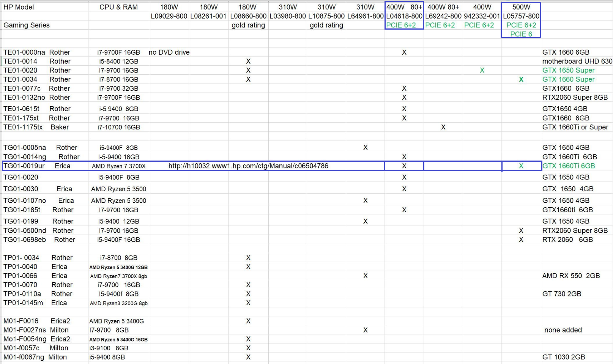The width and height of the screenshot is (613, 364).
Task: Click the L08660-800 part number cell
Action: (x=248, y=16)
